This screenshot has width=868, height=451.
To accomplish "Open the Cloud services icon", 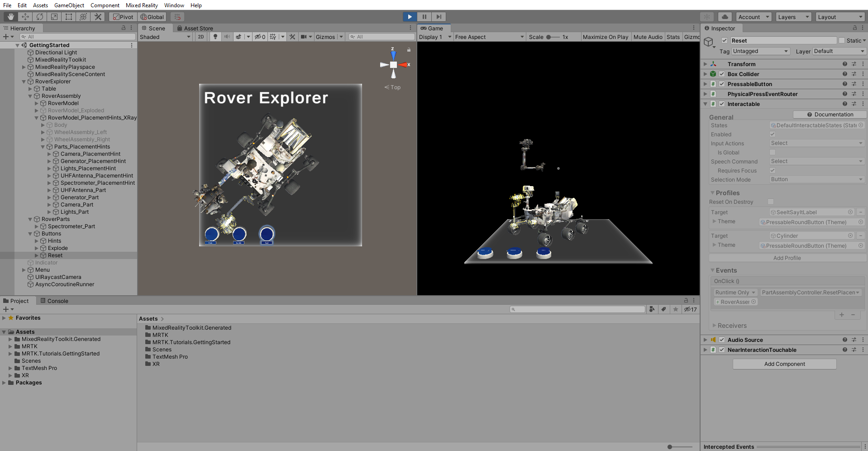I will [725, 17].
